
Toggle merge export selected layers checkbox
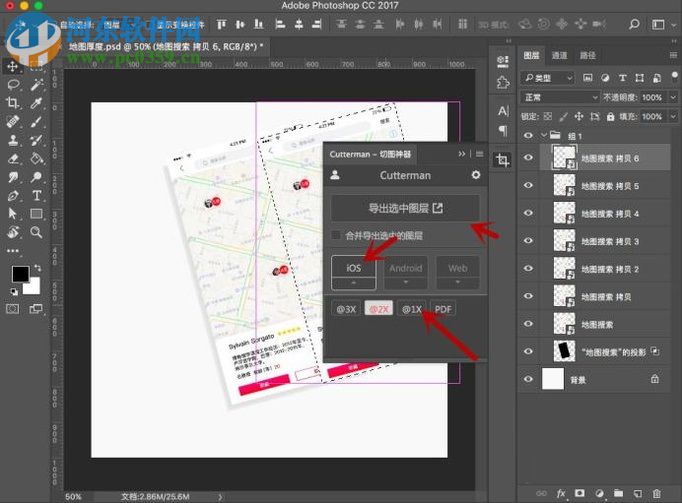pyautogui.click(x=336, y=235)
